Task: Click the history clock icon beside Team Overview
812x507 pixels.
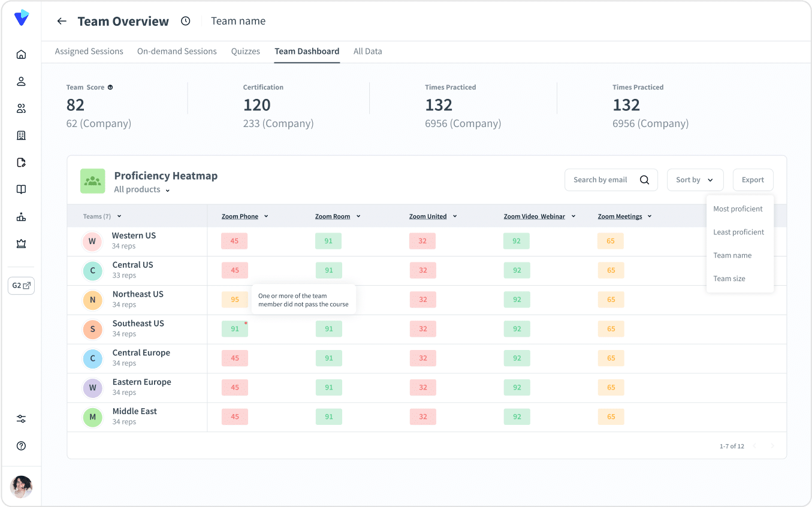Action: click(x=186, y=21)
